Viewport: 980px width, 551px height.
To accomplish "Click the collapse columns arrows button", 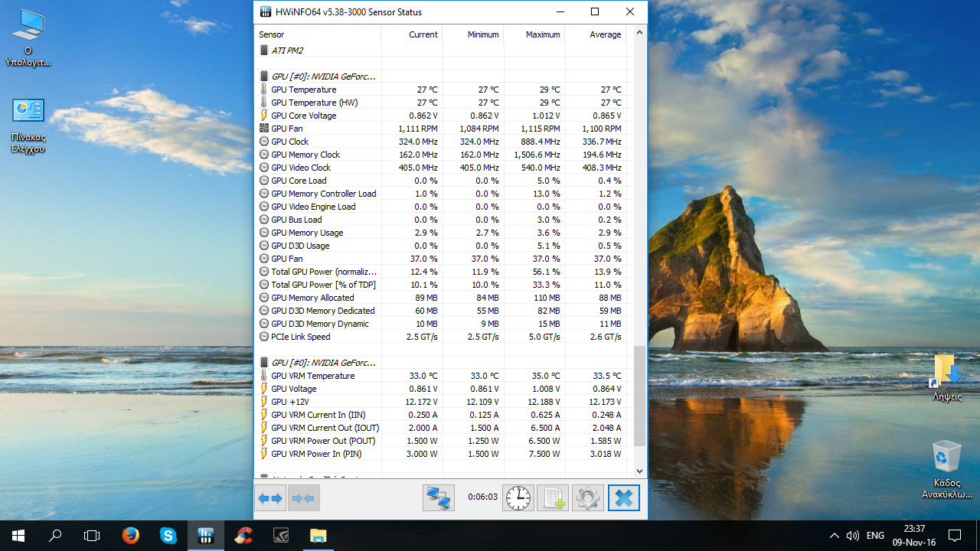I will 303,498.
